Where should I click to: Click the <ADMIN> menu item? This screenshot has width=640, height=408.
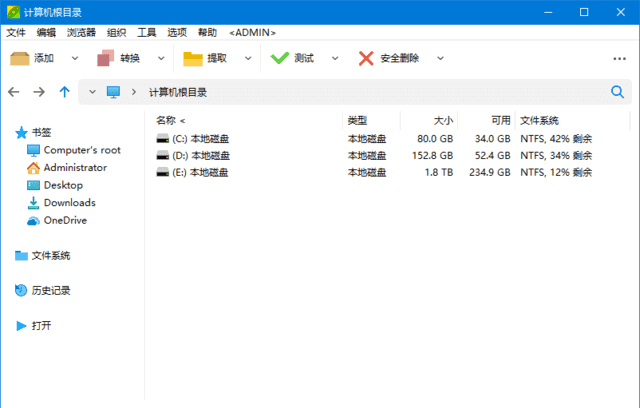coord(252,33)
